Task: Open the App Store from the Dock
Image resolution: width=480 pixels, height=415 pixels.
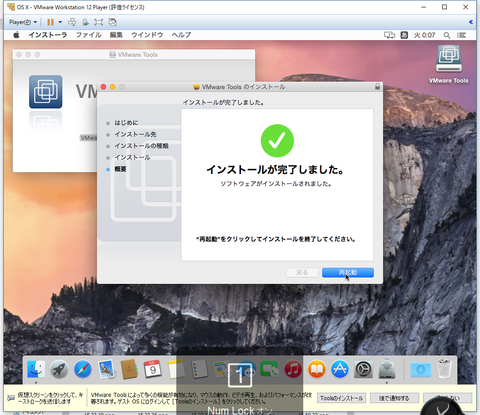Action: [340, 369]
